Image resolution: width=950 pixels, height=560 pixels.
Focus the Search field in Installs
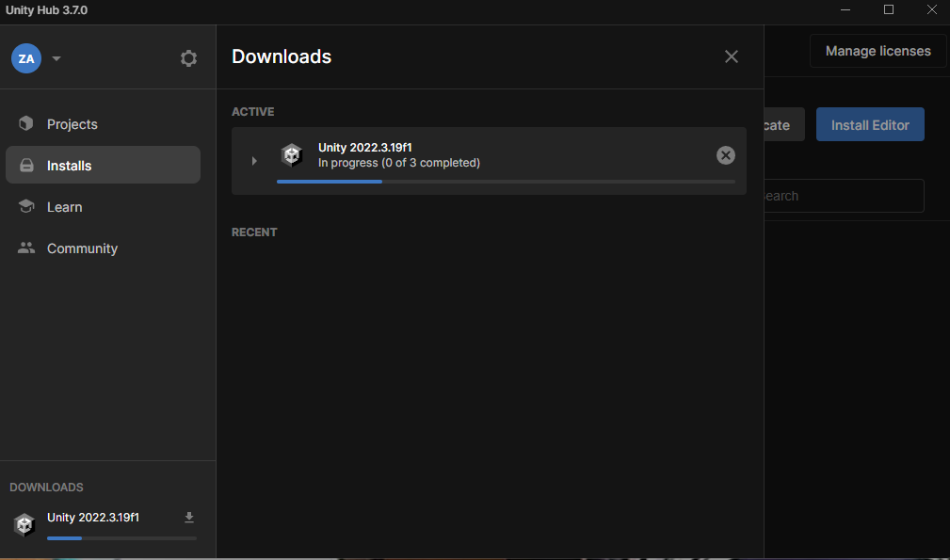pos(843,196)
